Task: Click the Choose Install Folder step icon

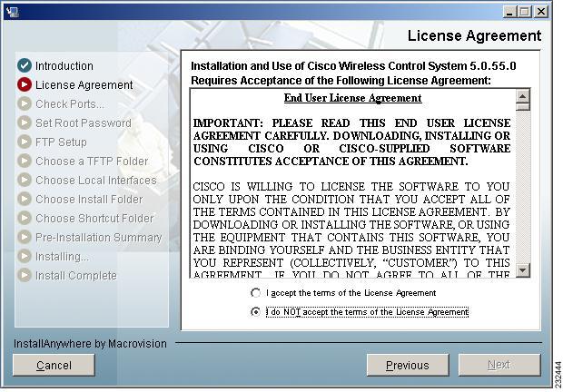Action: [x=25, y=199]
